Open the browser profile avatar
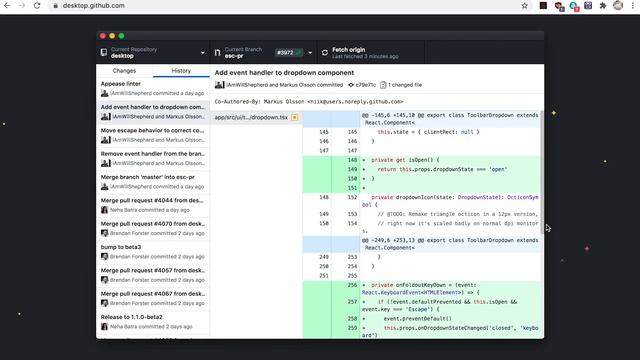 click(618, 5)
